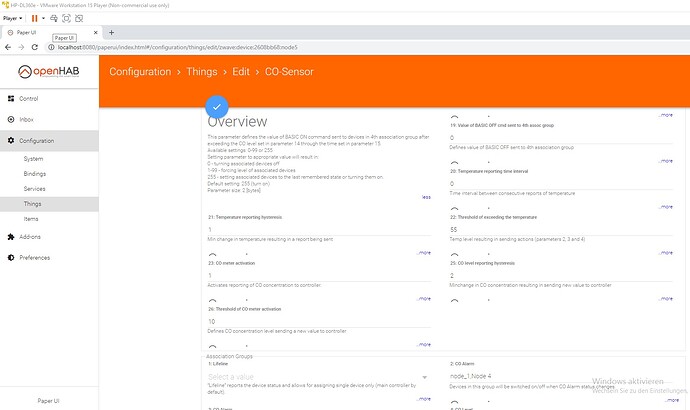The height and width of the screenshot is (410, 690).
Task: Open Bindings under Configuration
Action: click(35, 174)
